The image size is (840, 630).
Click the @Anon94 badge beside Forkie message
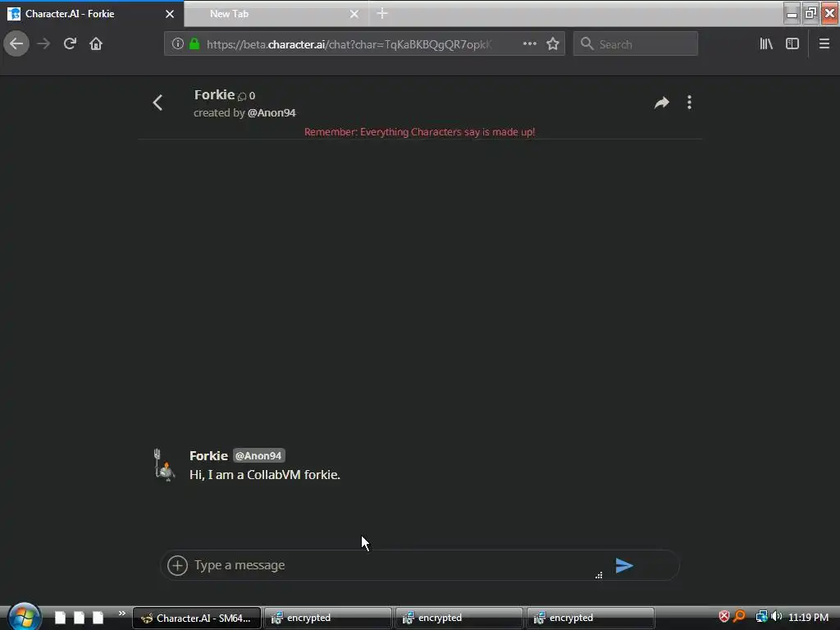coord(258,456)
